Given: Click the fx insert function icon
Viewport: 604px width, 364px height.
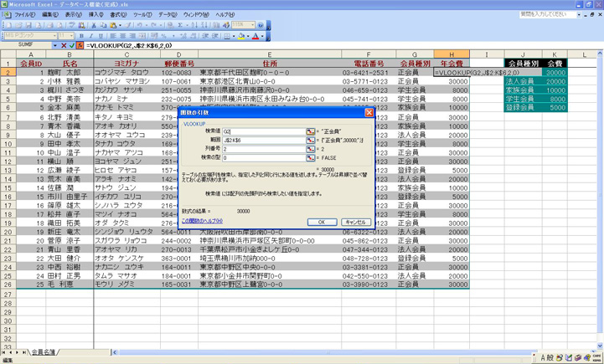Looking at the screenshot, I should pyautogui.click(x=80, y=45).
